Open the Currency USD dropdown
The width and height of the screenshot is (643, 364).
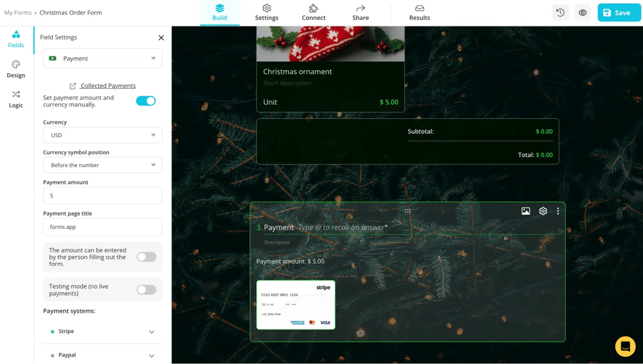point(102,135)
